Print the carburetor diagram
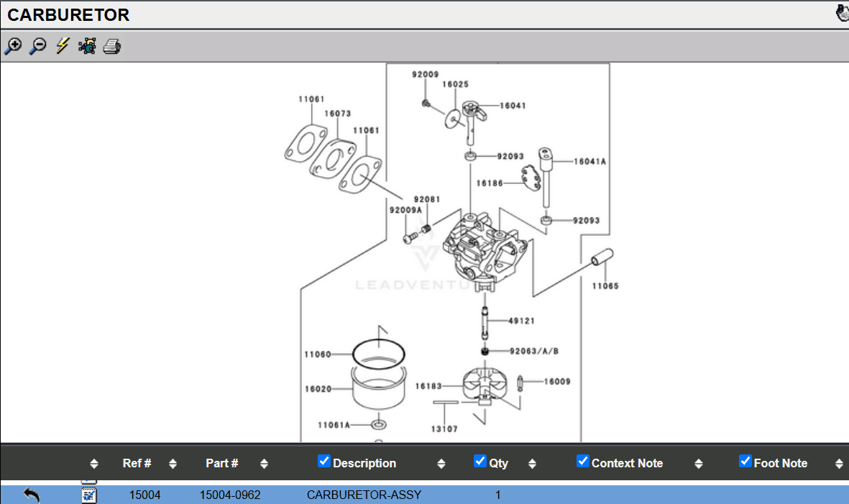 pos(111,45)
